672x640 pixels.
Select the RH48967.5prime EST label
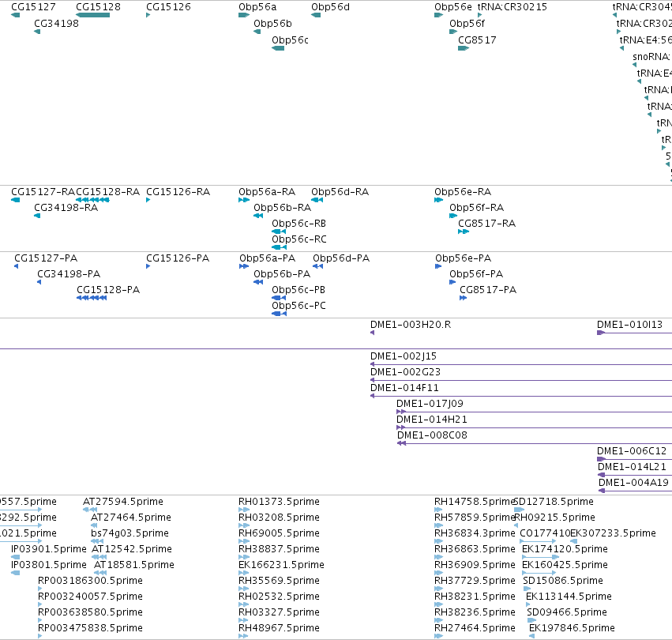point(279,628)
